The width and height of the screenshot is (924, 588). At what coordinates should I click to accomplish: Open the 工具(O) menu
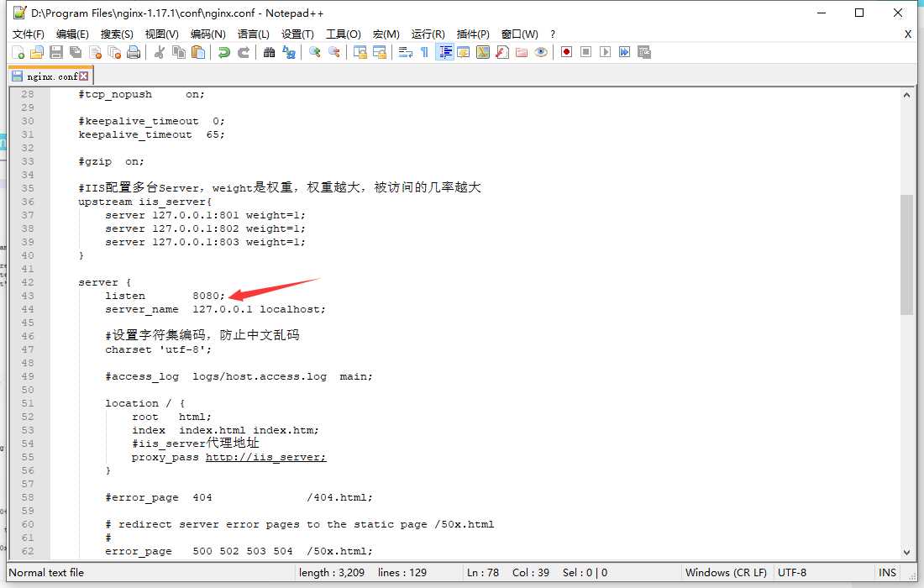click(344, 34)
